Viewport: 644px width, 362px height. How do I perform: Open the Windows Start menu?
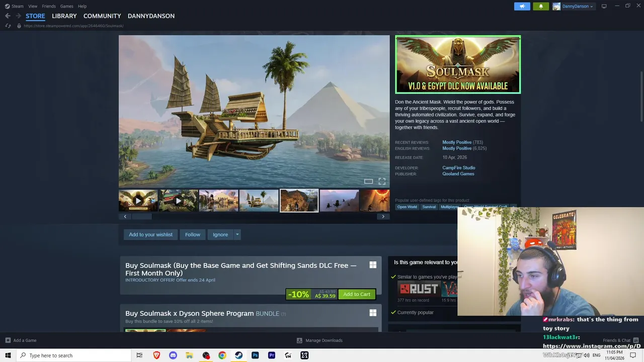[8, 355]
